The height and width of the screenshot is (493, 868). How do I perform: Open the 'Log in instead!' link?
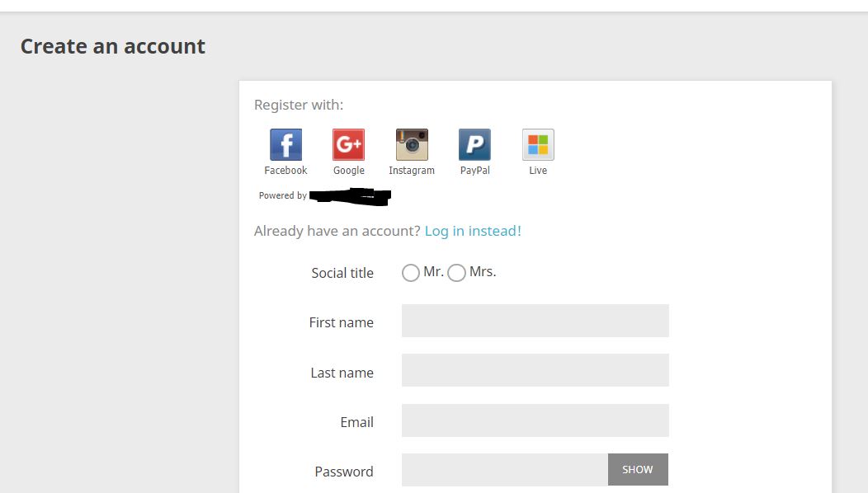pyautogui.click(x=473, y=231)
